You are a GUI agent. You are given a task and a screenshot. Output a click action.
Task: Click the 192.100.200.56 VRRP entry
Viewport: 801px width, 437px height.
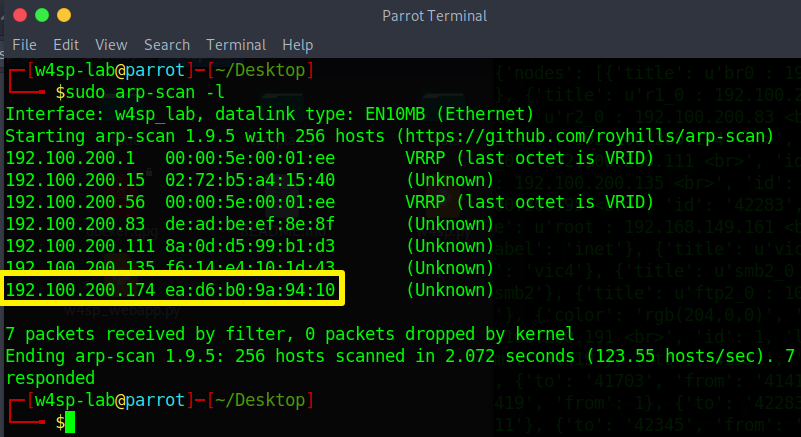click(x=329, y=202)
